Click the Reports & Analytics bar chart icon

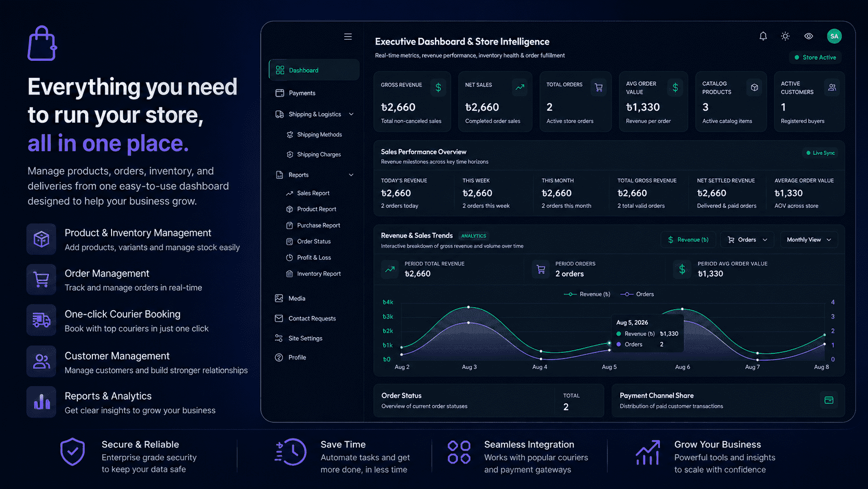pyautogui.click(x=42, y=402)
